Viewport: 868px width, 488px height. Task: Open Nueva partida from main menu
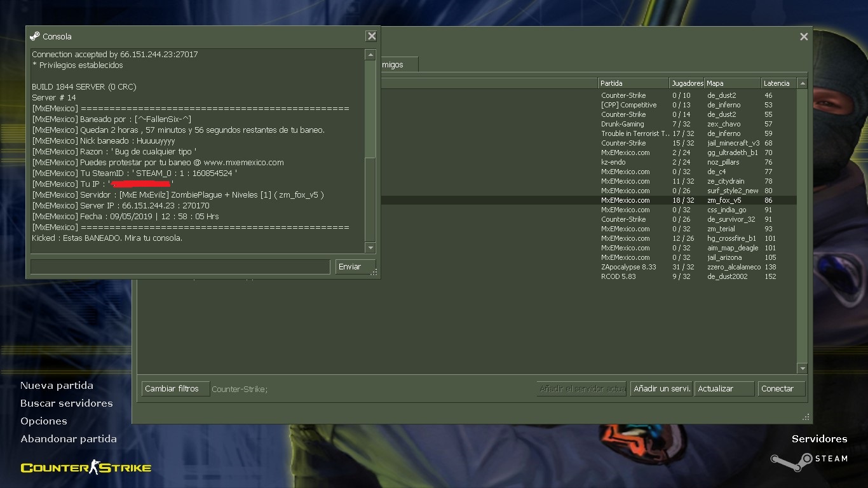click(x=57, y=386)
